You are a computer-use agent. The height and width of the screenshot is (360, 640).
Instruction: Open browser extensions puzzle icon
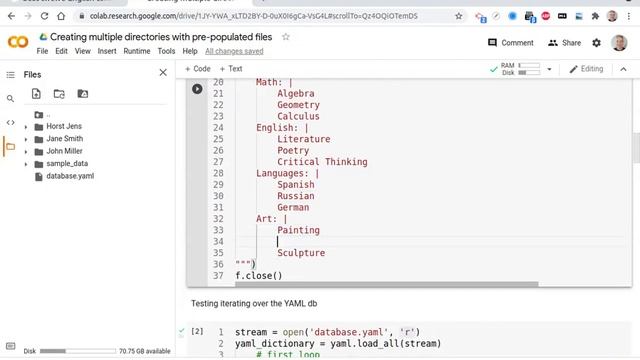click(x=595, y=16)
